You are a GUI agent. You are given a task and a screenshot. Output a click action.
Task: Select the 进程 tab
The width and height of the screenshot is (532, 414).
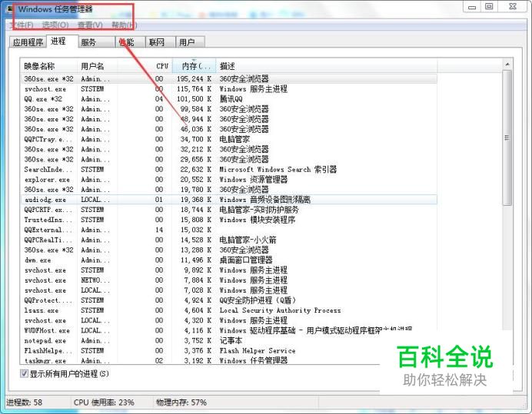(62, 41)
